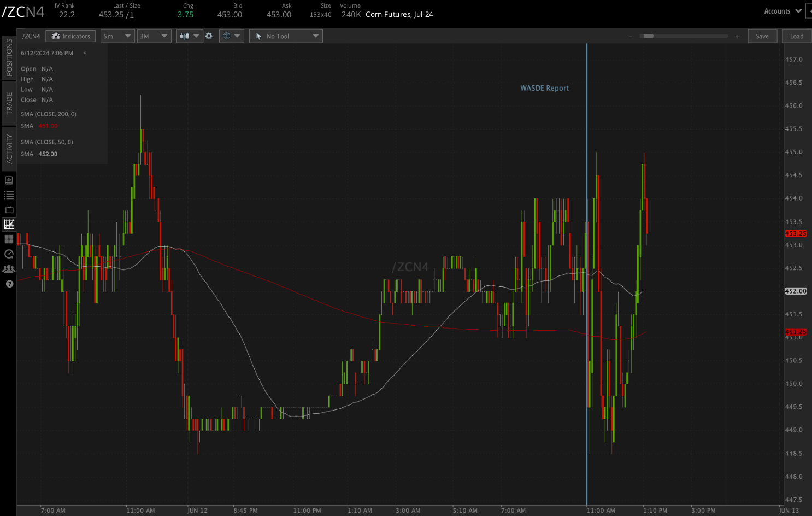Click the JUN 12 date axis label
812x516 pixels.
pyautogui.click(x=197, y=511)
